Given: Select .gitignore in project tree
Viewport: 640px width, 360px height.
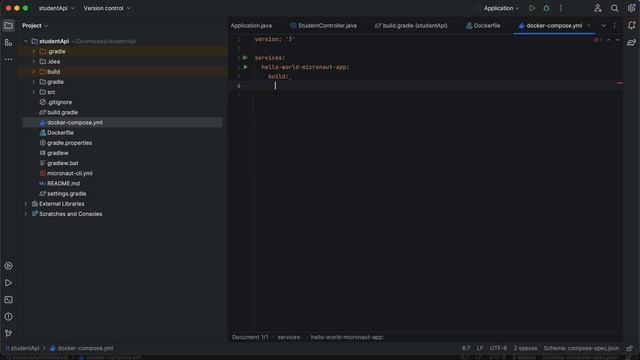Looking at the screenshot, I should tap(60, 102).
